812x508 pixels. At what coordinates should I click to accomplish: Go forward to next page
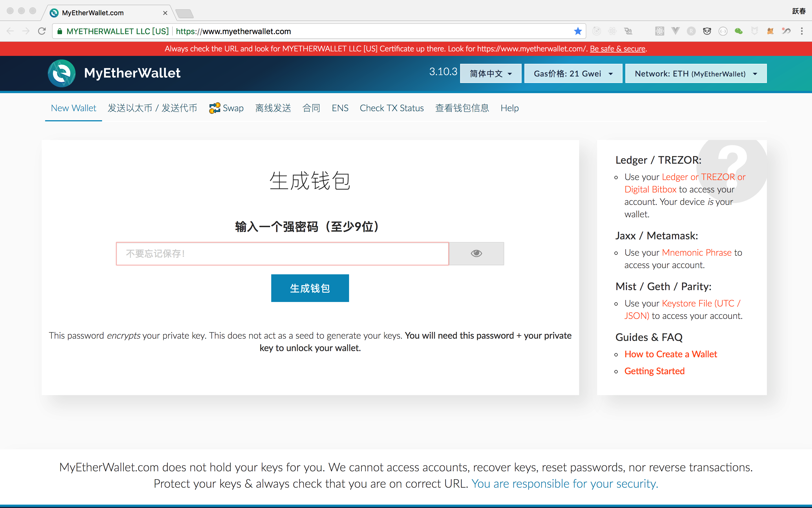click(x=26, y=31)
